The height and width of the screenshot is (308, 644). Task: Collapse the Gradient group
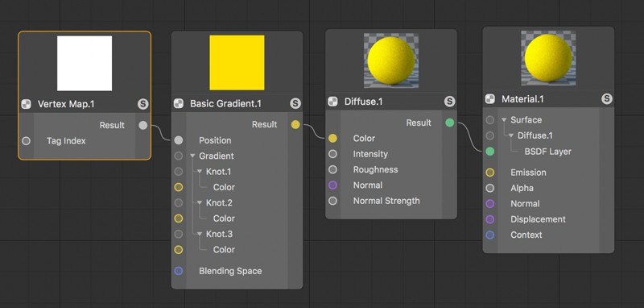click(x=192, y=156)
